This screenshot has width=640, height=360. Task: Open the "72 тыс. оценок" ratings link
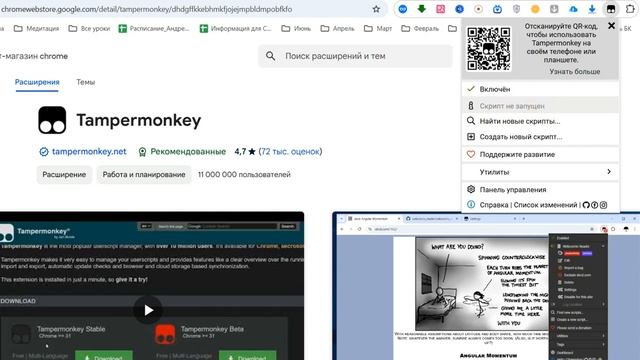click(x=290, y=151)
